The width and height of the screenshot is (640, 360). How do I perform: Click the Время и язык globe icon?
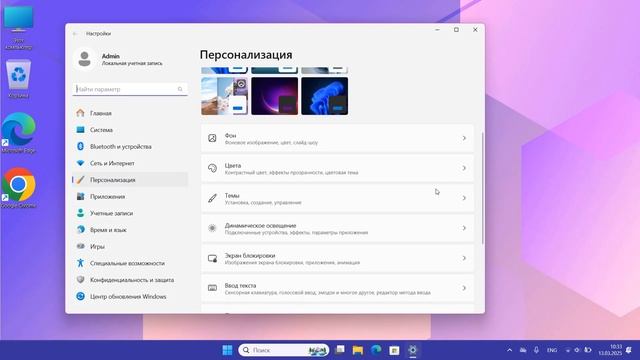(80, 230)
